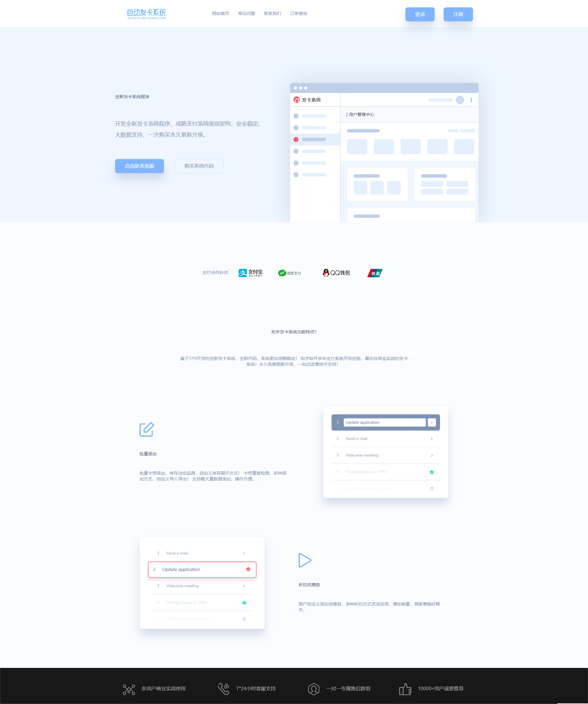Click the 购买系统代码 purchase button
This screenshot has height=704, width=588.
(x=198, y=165)
